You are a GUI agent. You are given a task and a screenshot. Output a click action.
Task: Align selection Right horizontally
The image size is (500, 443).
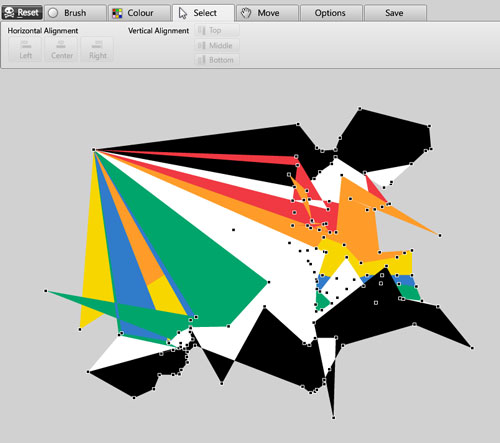click(x=97, y=49)
